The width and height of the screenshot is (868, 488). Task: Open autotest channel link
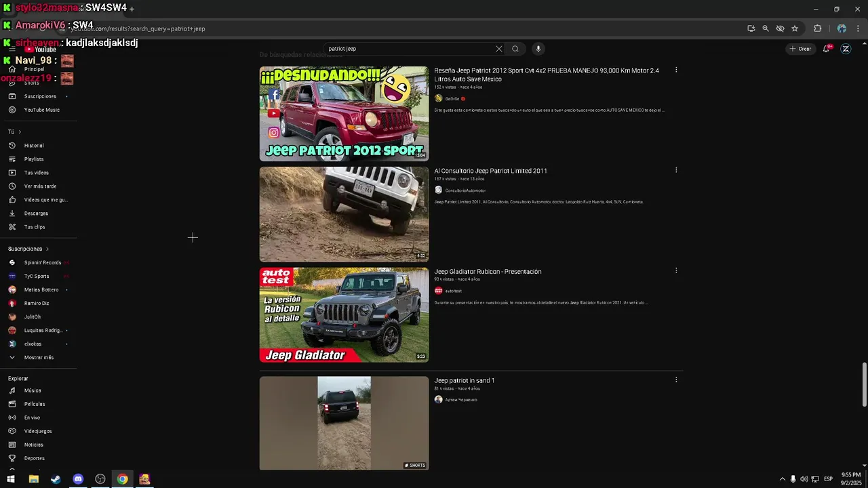(453, 291)
